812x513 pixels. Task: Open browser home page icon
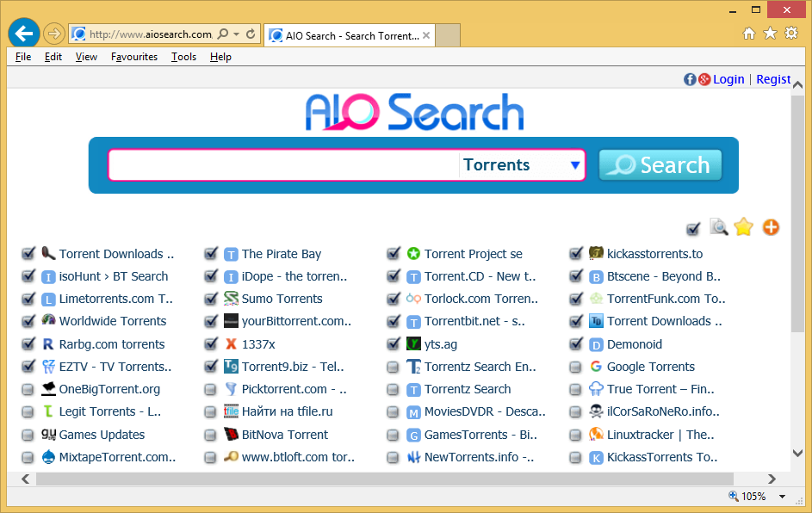click(x=749, y=34)
